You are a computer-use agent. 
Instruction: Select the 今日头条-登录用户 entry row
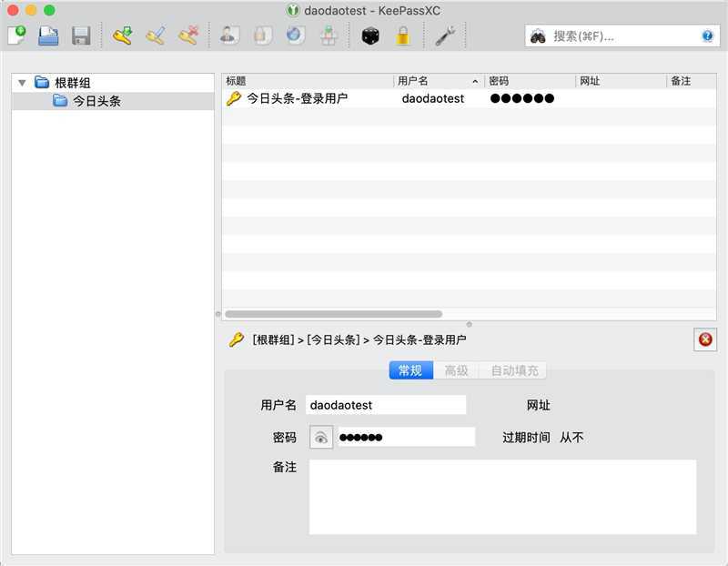469,98
